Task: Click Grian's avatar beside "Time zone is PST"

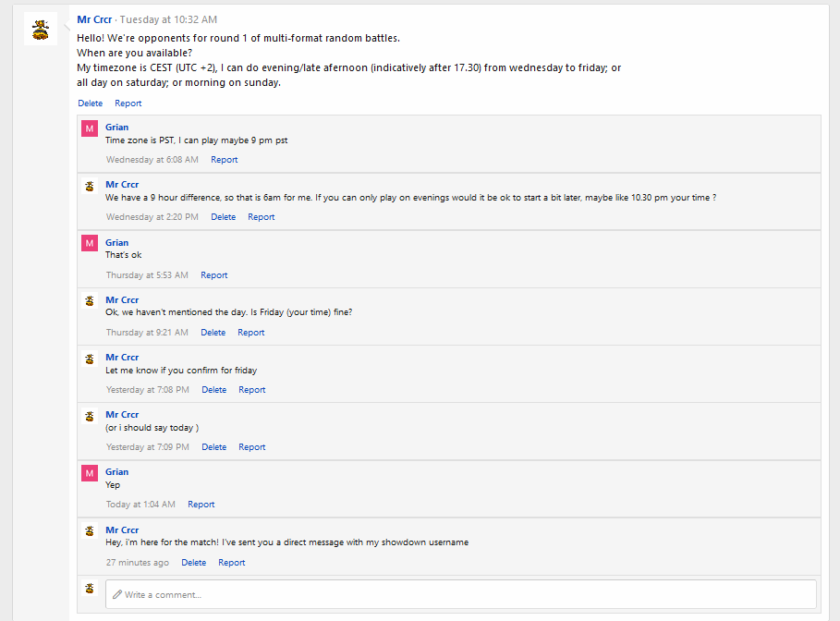Action: tap(90, 128)
